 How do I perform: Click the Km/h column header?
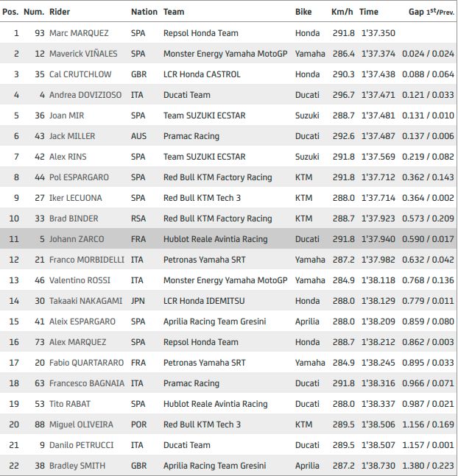pyautogui.click(x=342, y=12)
